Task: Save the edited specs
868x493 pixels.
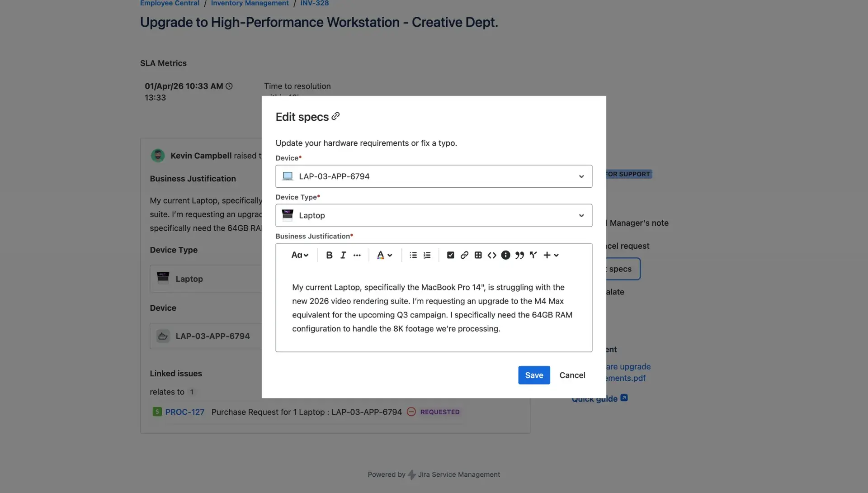Action: click(534, 375)
